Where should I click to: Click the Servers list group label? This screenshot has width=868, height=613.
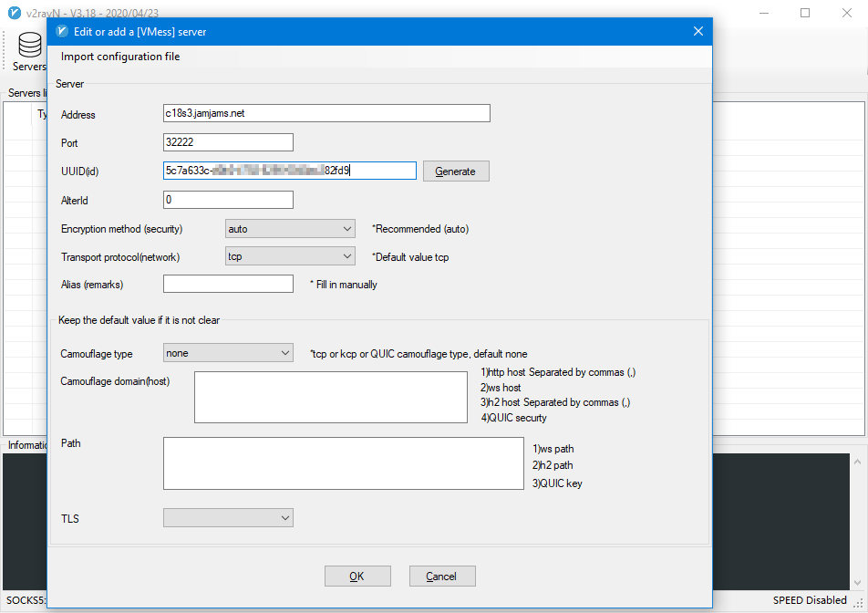click(x=26, y=93)
